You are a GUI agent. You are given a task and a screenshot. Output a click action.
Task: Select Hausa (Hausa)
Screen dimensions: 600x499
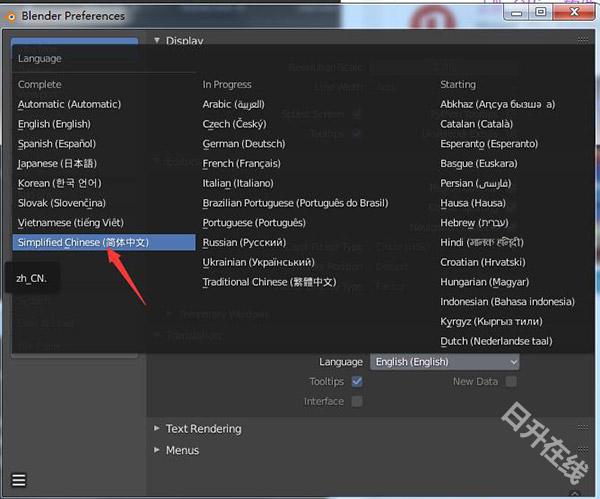click(473, 203)
